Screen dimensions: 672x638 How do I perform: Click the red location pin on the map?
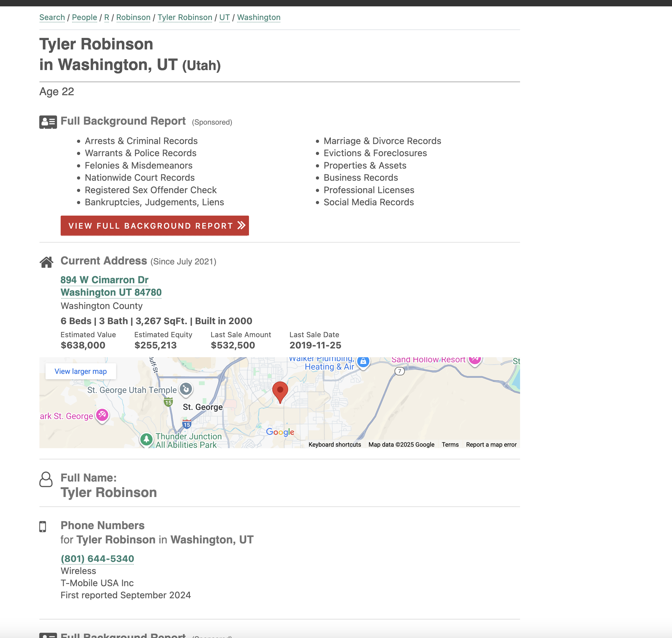coord(280,391)
